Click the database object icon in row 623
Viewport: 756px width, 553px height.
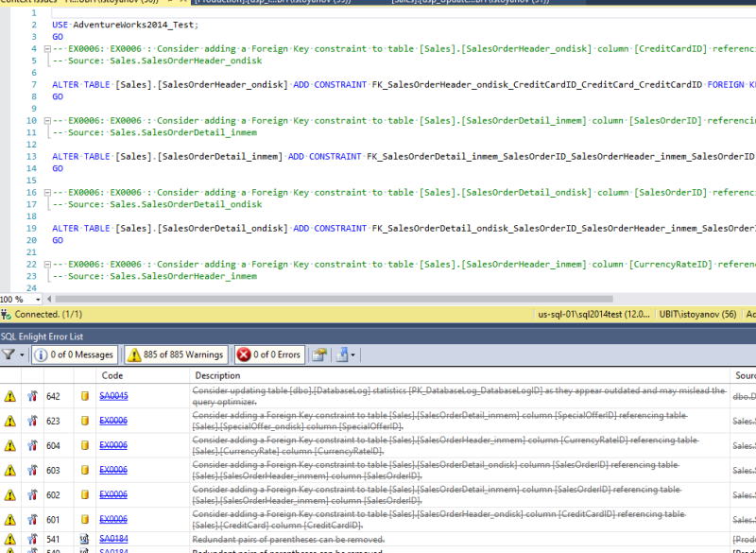click(85, 421)
